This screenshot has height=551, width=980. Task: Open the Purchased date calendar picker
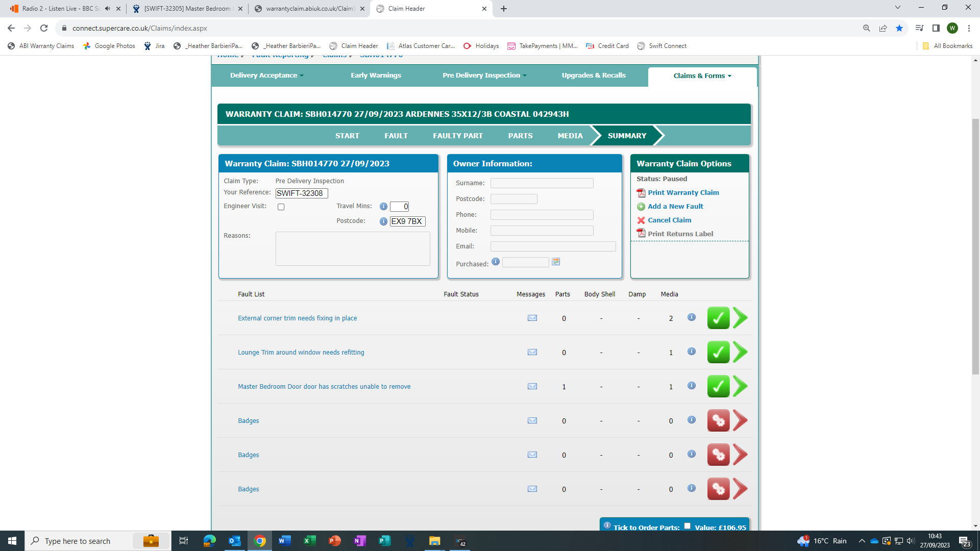556,262
